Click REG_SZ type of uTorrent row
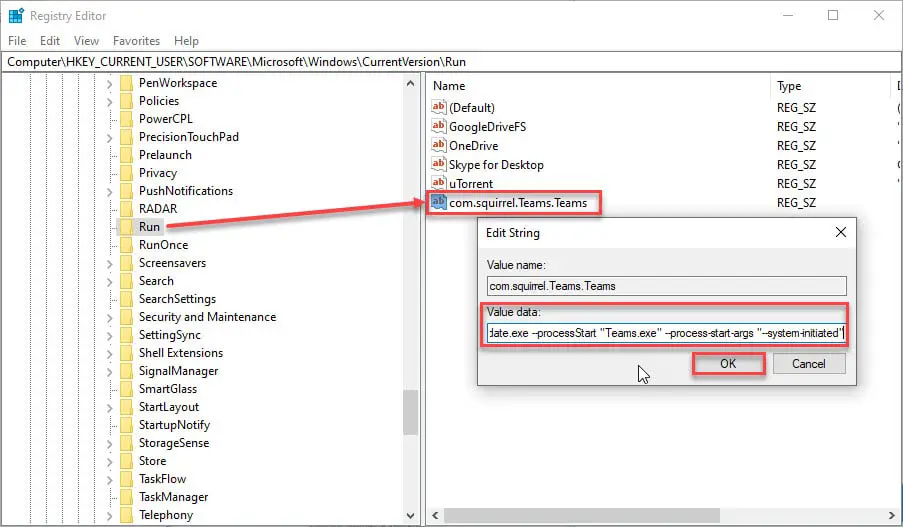The width and height of the screenshot is (903, 527). [x=796, y=184]
